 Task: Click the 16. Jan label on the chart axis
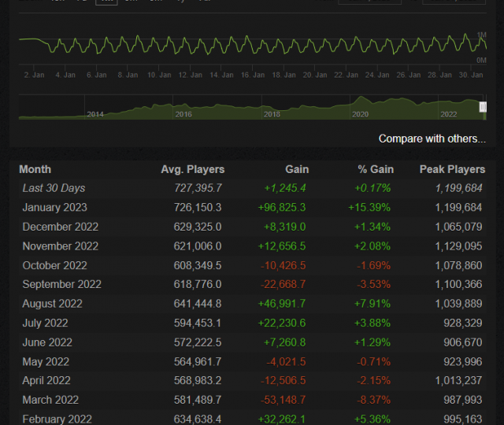tap(253, 75)
